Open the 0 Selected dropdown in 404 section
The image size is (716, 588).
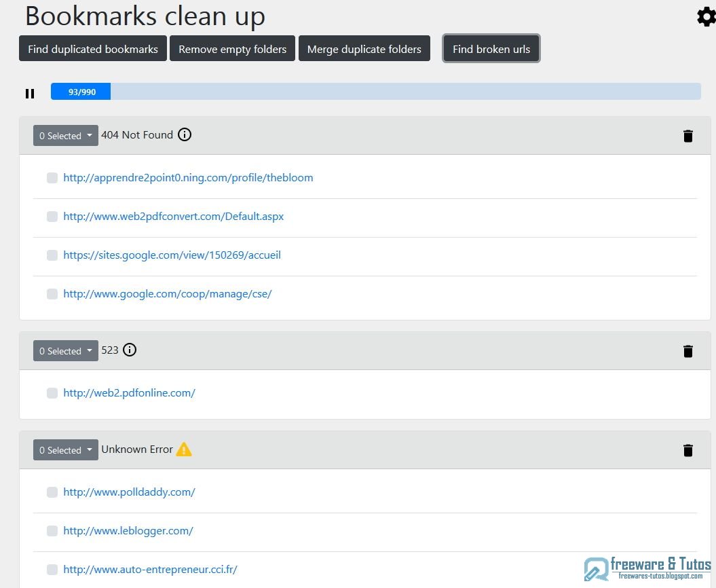coord(65,135)
